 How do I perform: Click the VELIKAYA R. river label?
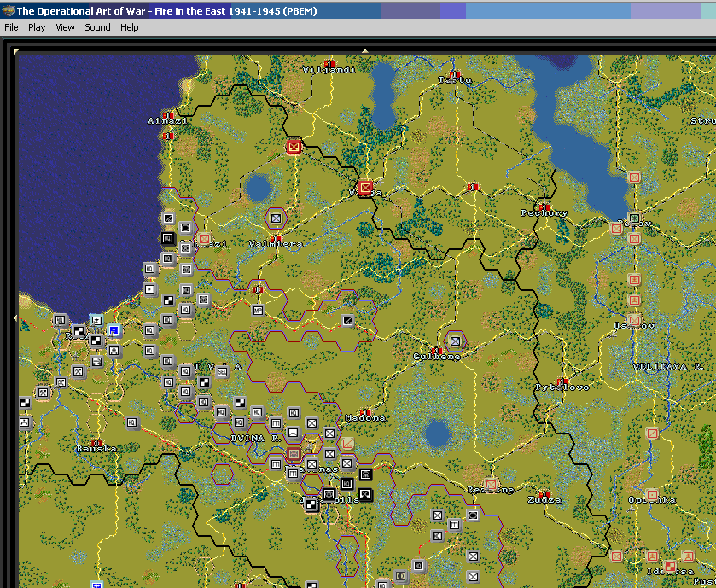668,367
